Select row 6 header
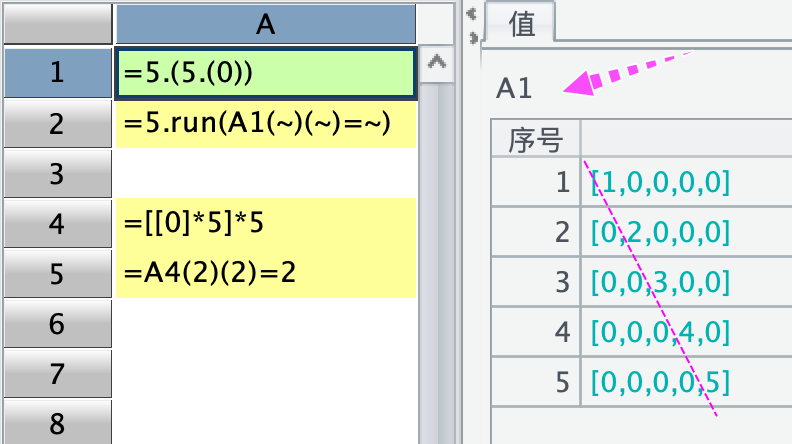 click(x=58, y=323)
